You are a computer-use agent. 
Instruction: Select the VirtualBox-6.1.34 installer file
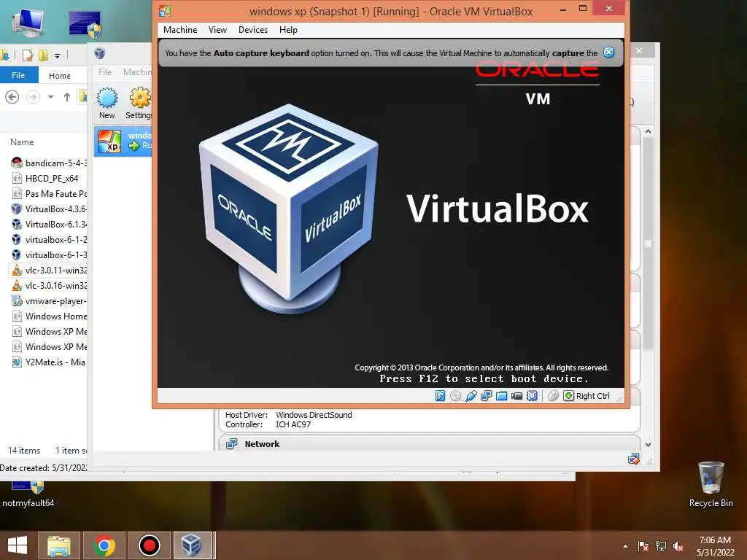coord(49,224)
